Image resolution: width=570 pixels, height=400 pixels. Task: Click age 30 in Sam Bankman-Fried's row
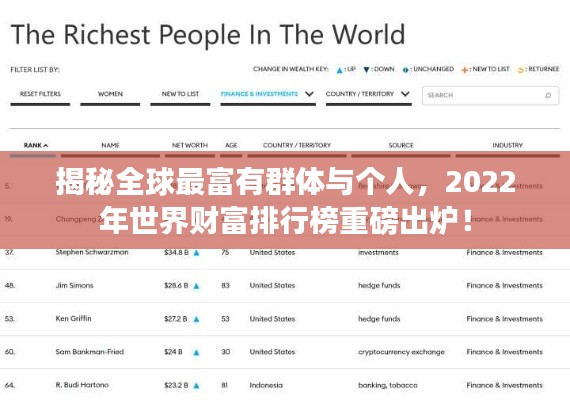[225, 352]
